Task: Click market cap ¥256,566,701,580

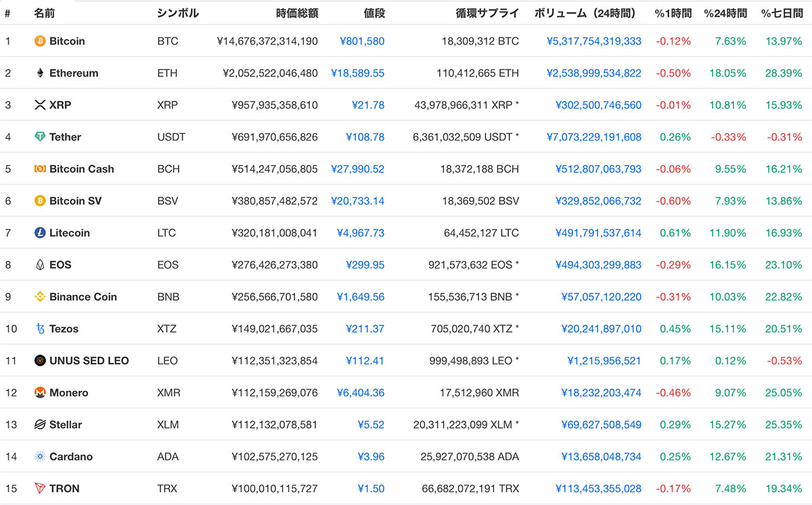Action: click(275, 297)
